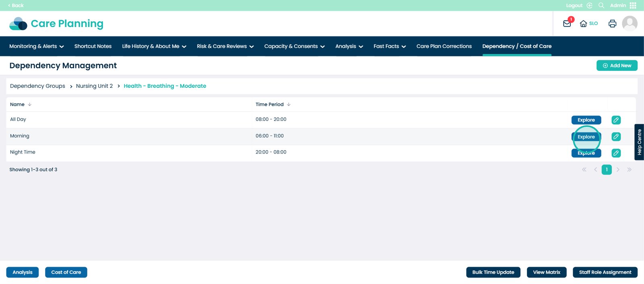The height and width of the screenshot is (284, 644).
Task: Open Shortcut Notes menu item
Action: click(x=93, y=46)
